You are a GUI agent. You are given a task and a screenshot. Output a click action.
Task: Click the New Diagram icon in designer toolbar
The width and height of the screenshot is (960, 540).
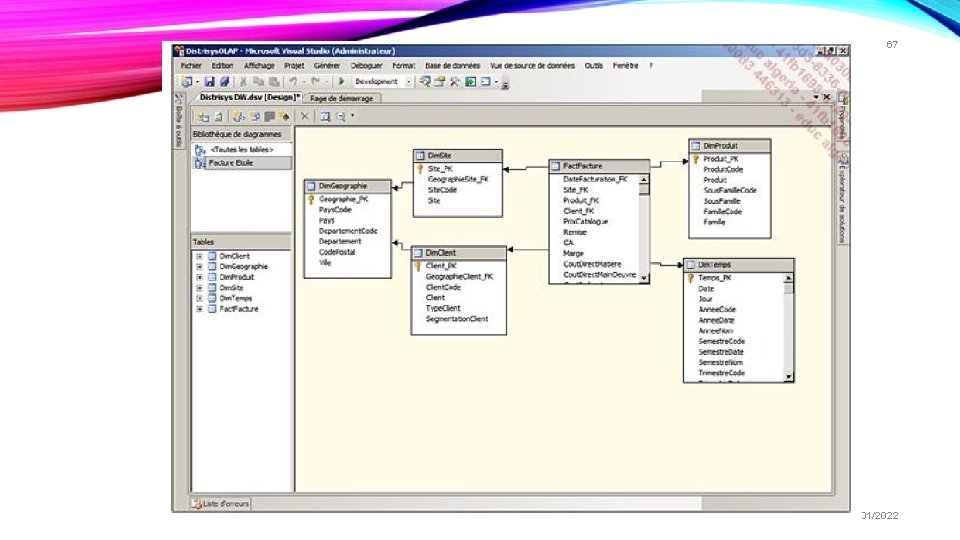(x=239, y=116)
